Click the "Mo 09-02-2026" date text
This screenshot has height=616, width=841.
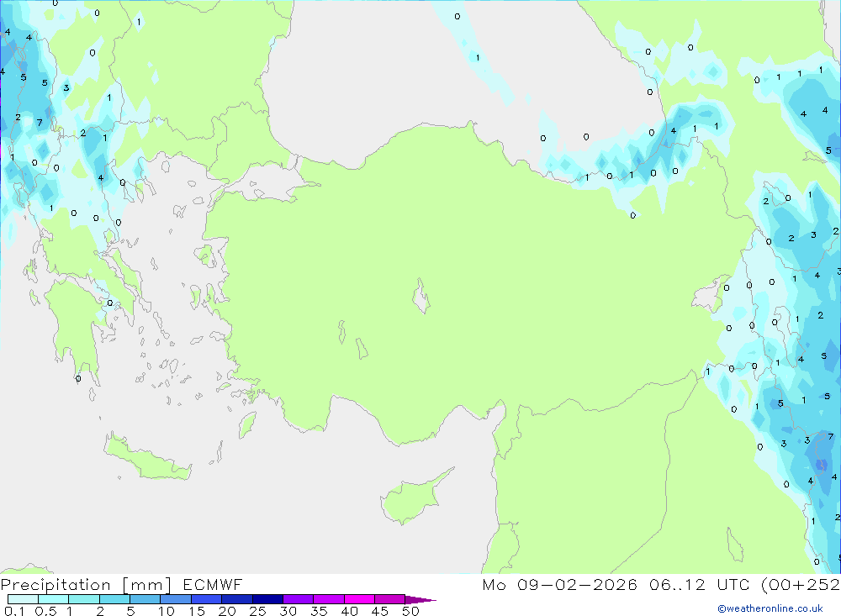[559, 584]
